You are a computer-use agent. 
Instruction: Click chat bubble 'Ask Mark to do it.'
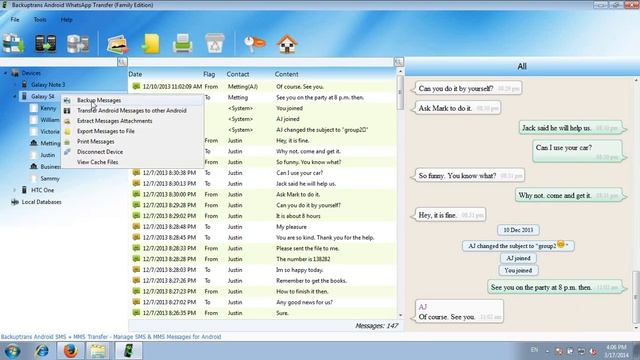[x=457, y=108]
